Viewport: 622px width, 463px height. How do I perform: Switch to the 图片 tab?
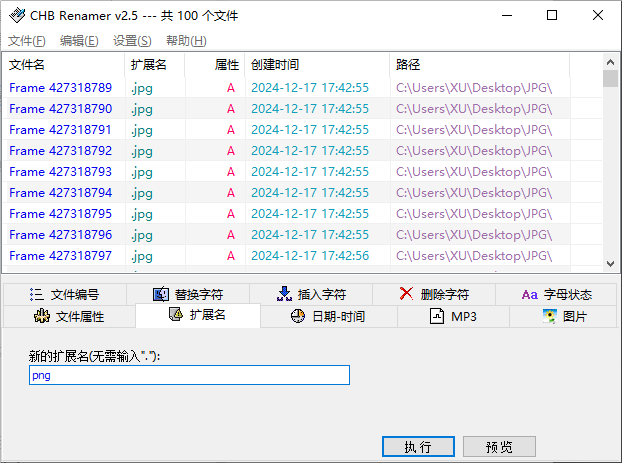pyautogui.click(x=563, y=316)
